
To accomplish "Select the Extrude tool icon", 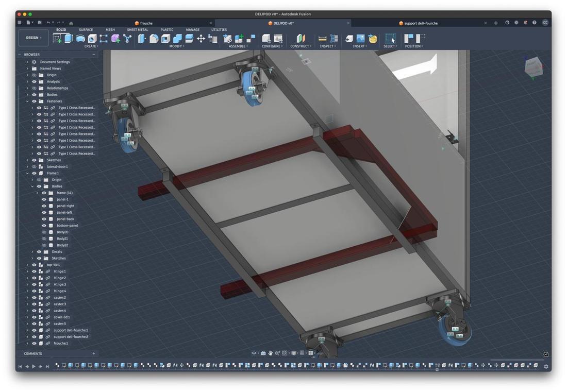I will pos(69,38).
